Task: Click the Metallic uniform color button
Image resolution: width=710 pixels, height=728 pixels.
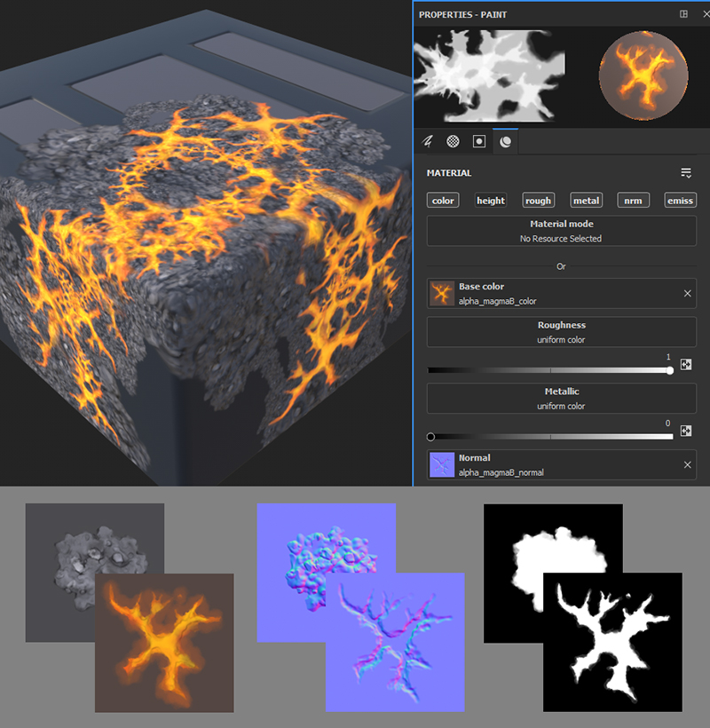Action: (x=562, y=399)
